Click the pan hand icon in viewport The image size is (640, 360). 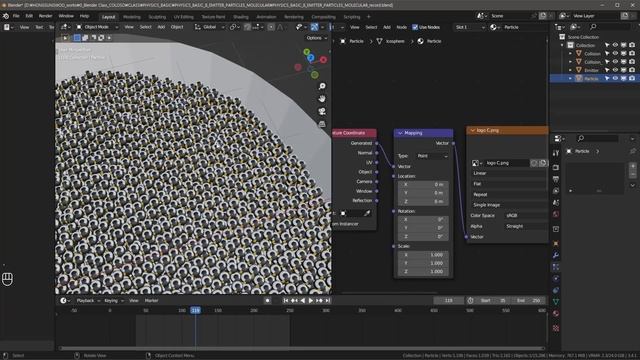pos(322,99)
